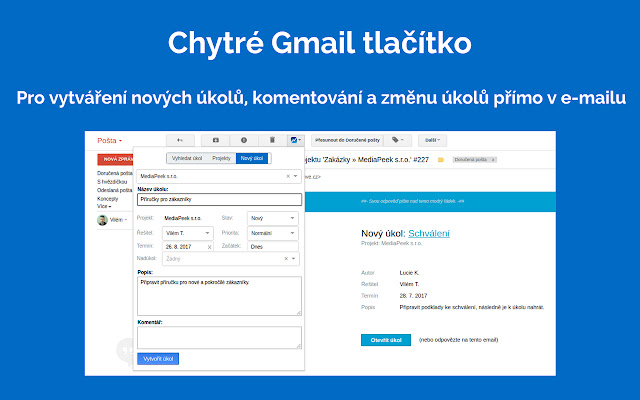
Task: Open the Vilém account status dropdown
Action: click(x=118, y=220)
